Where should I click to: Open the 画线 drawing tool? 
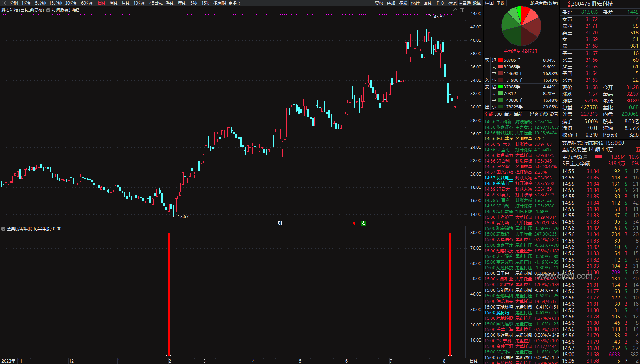428,3
